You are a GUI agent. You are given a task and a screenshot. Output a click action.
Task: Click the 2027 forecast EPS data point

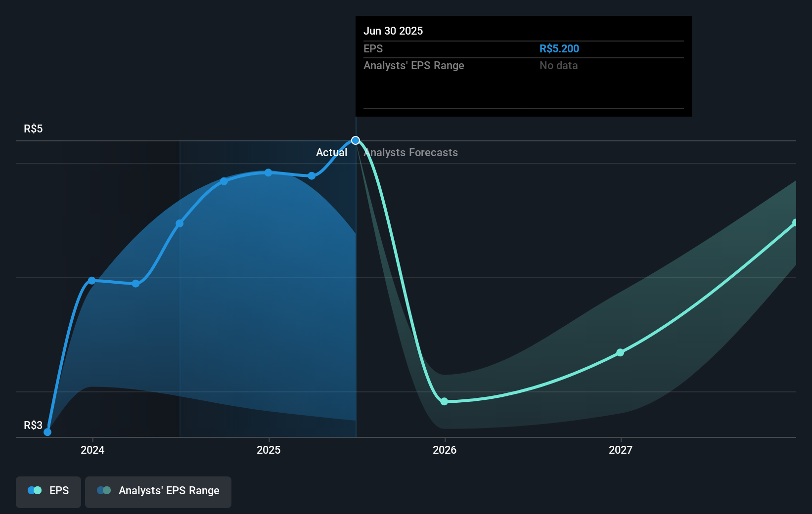point(620,352)
